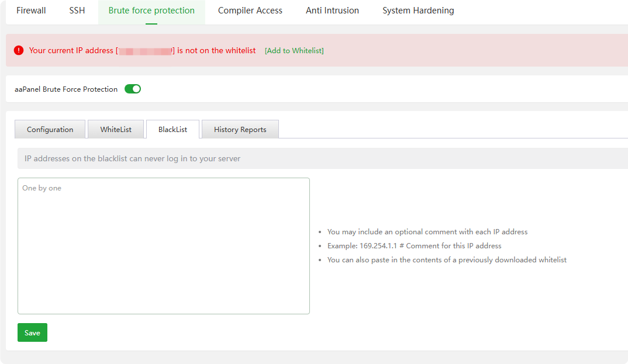Viewport: 628px width, 364px height.
Task: Select the Brute force protection tab
Action: pos(151,11)
